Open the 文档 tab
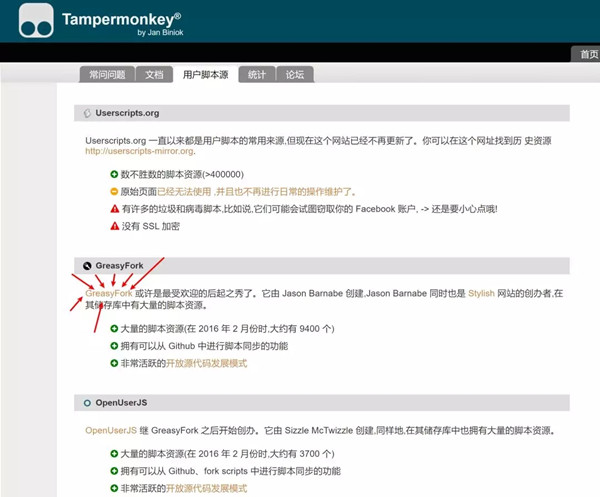Screen dimensions: 600x497 pos(154,74)
